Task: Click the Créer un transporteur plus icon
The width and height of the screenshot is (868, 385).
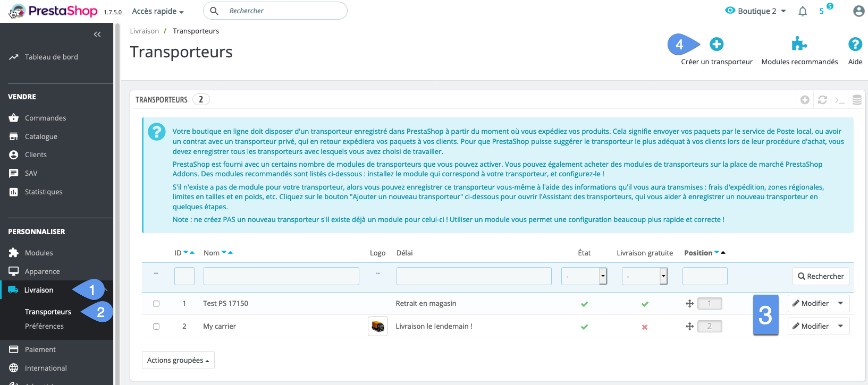Action: coord(717,45)
